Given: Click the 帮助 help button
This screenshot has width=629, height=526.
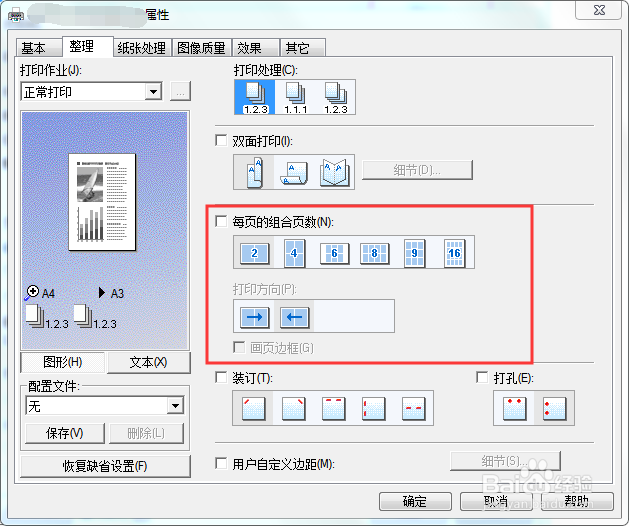Looking at the screenshot, I should [577, 502].
